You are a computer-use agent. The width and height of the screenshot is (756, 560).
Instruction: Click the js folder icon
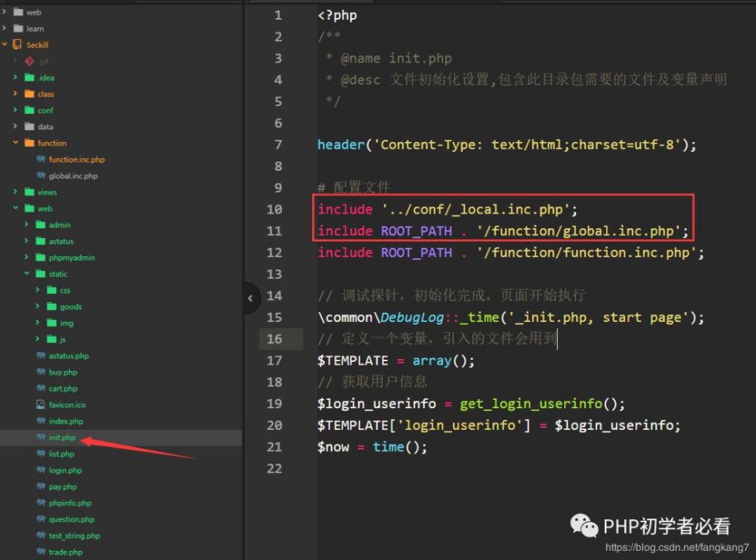point(51,339)
